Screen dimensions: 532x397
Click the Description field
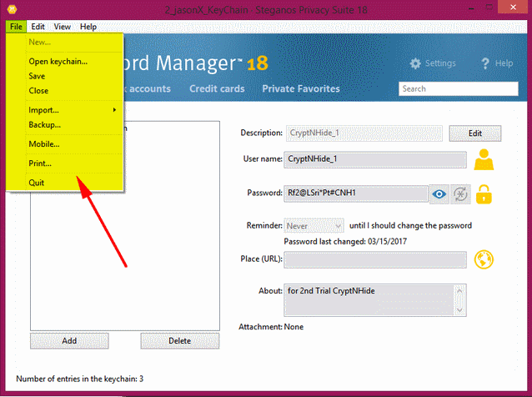(364, 133)
